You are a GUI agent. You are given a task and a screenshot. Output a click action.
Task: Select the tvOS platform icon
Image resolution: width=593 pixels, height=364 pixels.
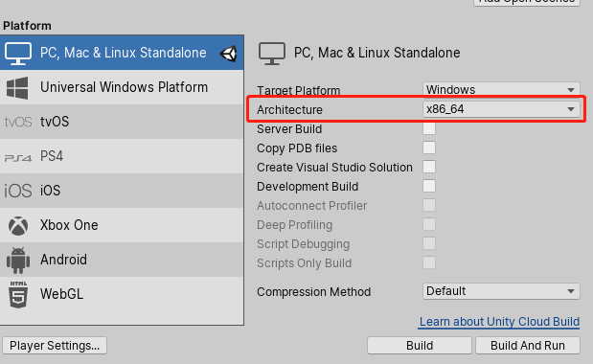pos(18,122)
